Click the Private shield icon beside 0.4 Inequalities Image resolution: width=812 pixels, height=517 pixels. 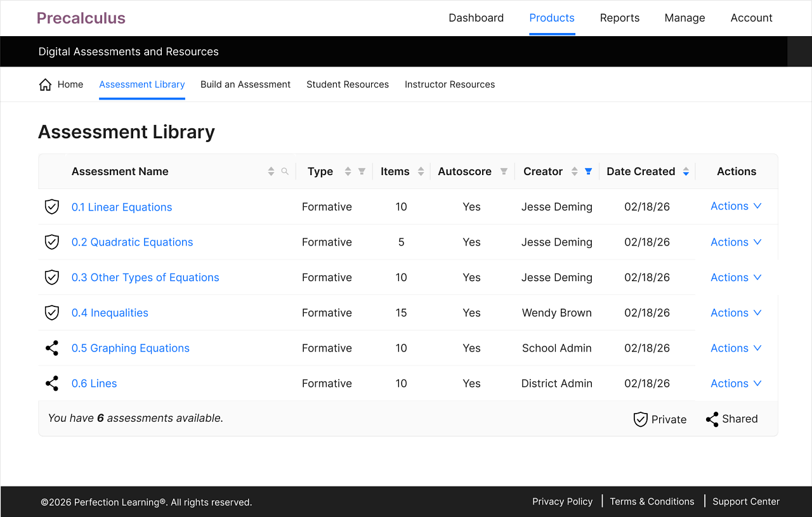pos(51,312)
